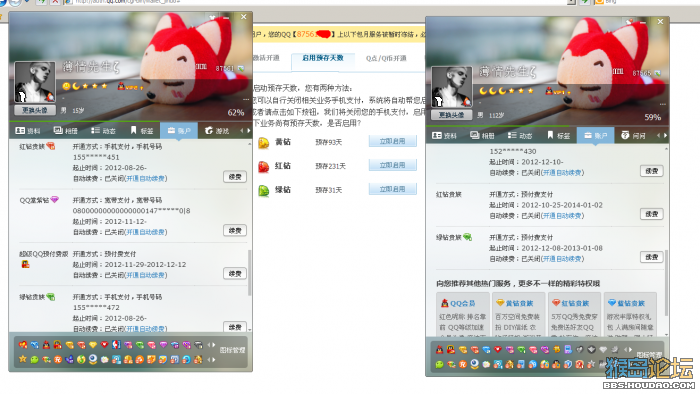This screenshot has height=394, width=700.
Task: Click the left window's vertical scrollbar thumb
Action: pos(250,272)
